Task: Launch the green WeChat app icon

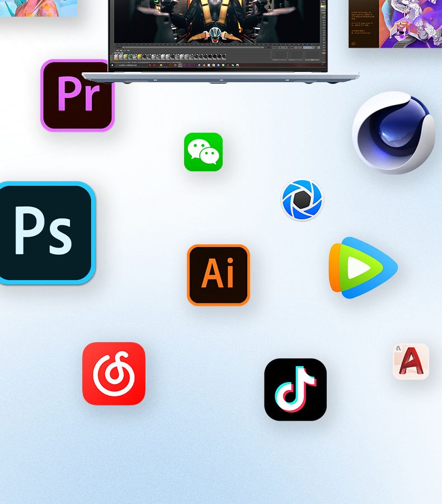Action: point(203,152)
